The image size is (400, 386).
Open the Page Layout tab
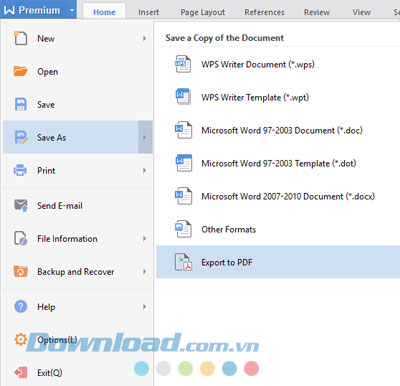coord(203,12)
